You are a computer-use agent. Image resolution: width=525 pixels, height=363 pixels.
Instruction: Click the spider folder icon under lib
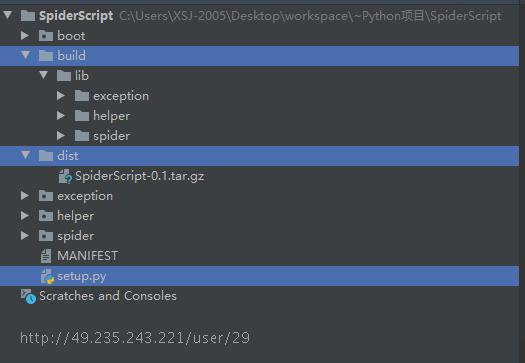[82, 136]
